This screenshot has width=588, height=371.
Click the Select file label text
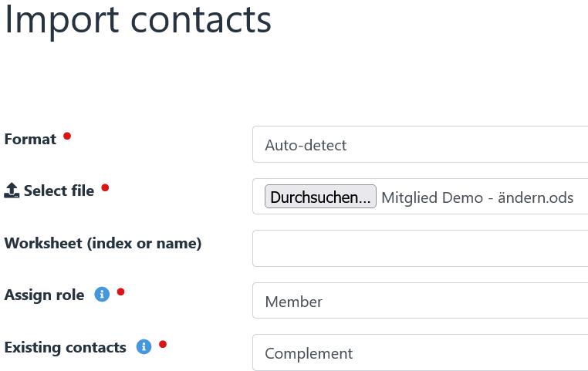click(59, 191)
